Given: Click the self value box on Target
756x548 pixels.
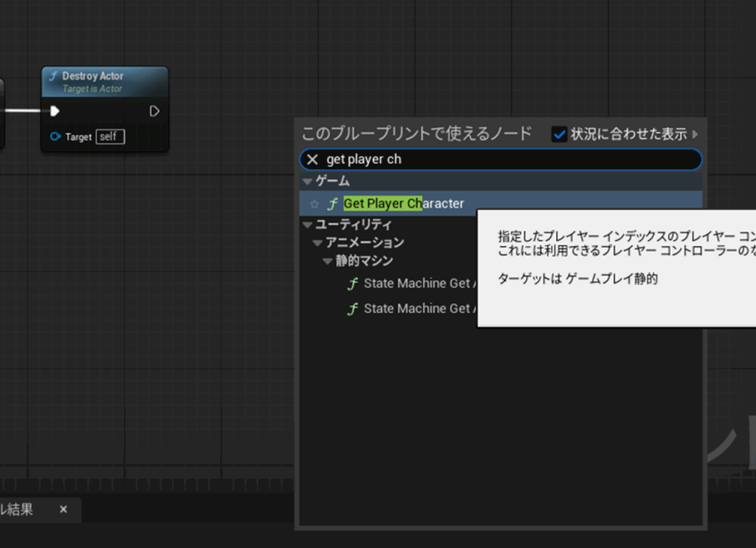Looking at the screenshot, I should point(110,137).
